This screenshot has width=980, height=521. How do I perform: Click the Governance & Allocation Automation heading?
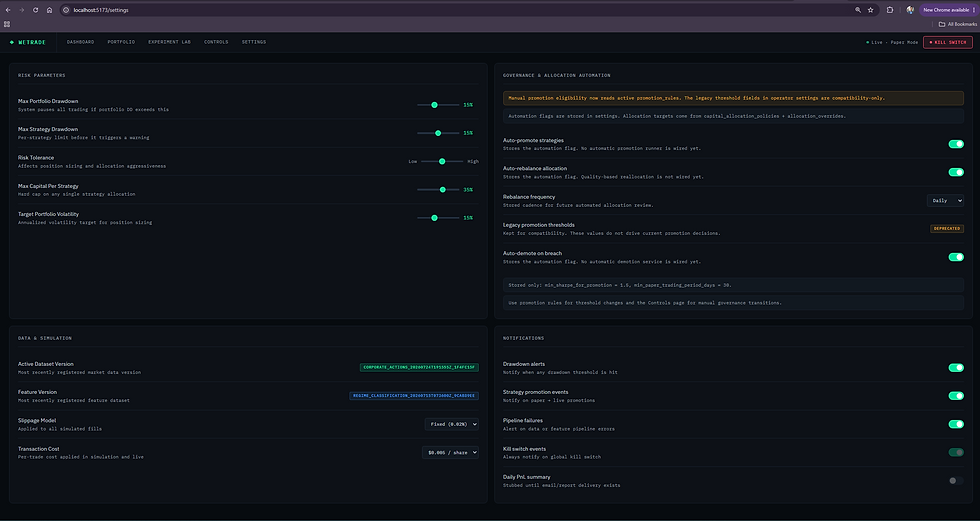point(557,75)
